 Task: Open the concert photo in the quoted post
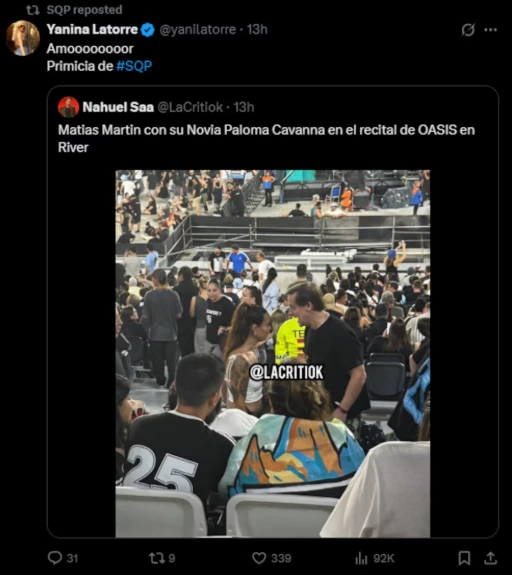(273, 354)
